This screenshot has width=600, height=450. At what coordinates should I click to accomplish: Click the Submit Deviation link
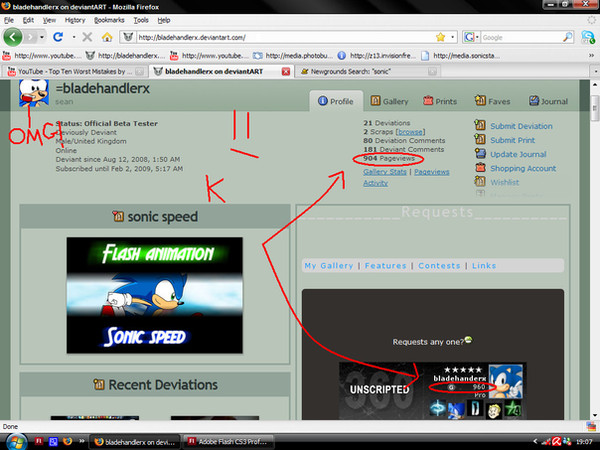point(521,126)
